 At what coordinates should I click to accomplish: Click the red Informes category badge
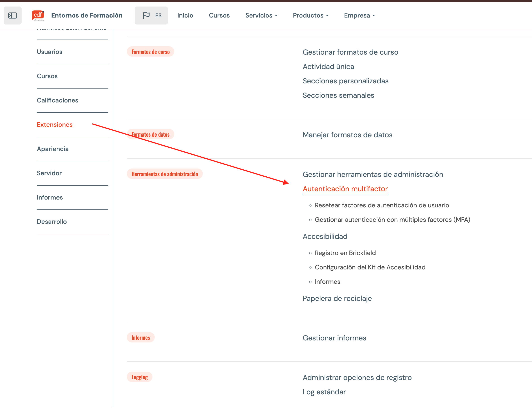[141, 337]
